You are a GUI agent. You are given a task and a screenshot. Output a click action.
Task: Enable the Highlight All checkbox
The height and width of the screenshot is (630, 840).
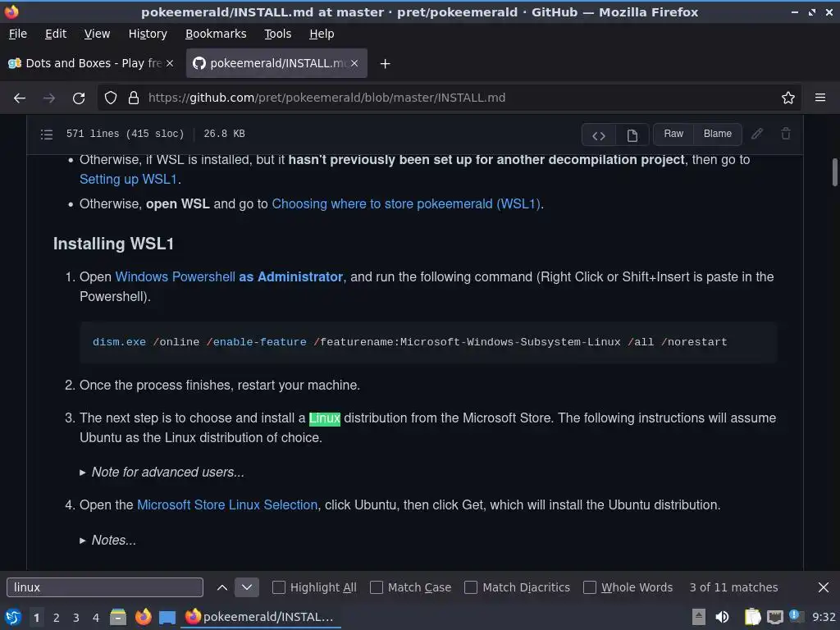[x=279, y=587]
